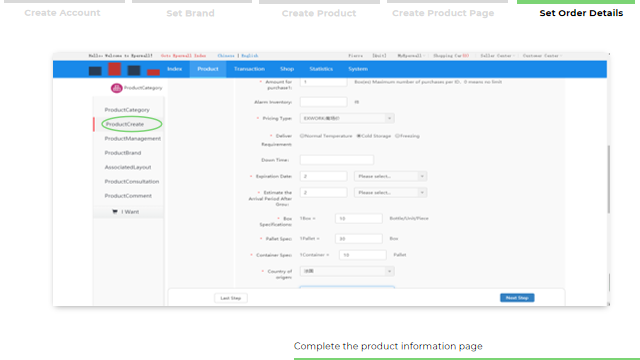The image size is (640, 360).
Task: Click the site logo in blue bar
Action: coord(124,69)
